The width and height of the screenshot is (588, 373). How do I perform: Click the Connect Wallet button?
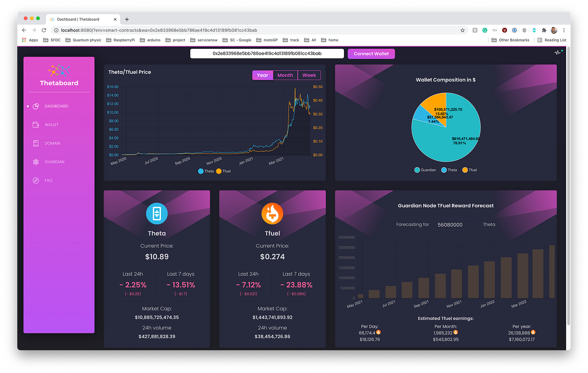(x=371, y=54)
